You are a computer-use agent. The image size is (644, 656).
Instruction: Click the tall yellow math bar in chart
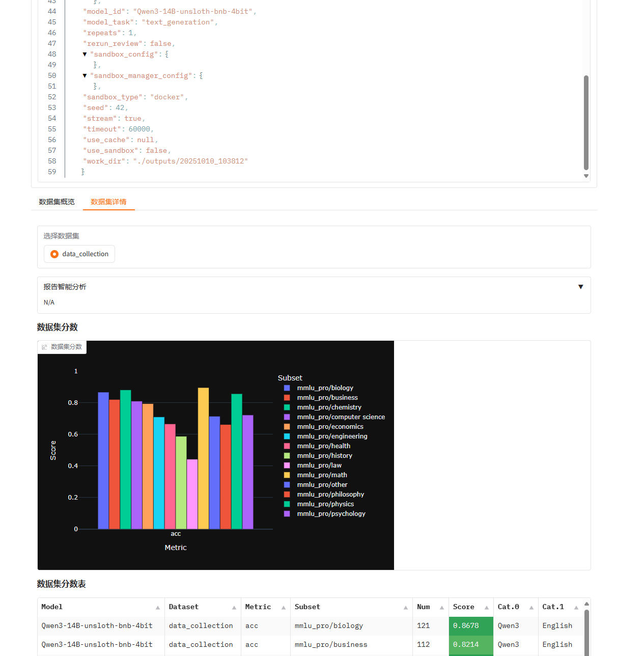[x=203, y=458]
